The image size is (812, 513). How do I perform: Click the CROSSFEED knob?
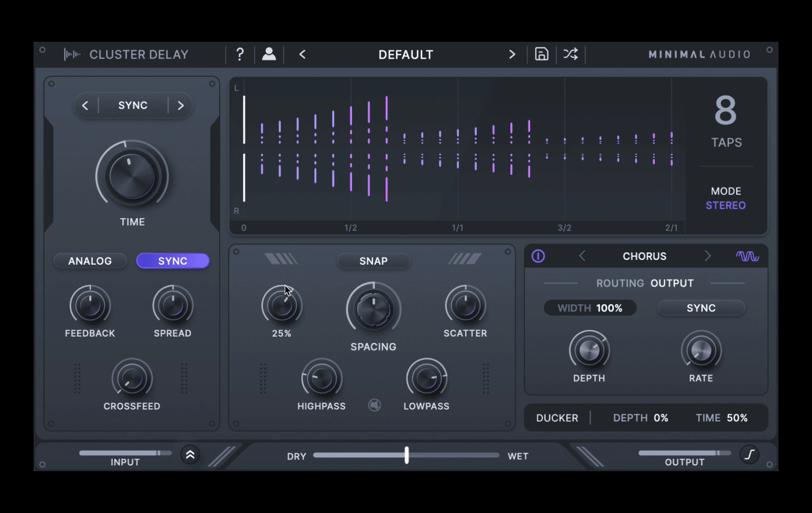click(x=132, y=378)
